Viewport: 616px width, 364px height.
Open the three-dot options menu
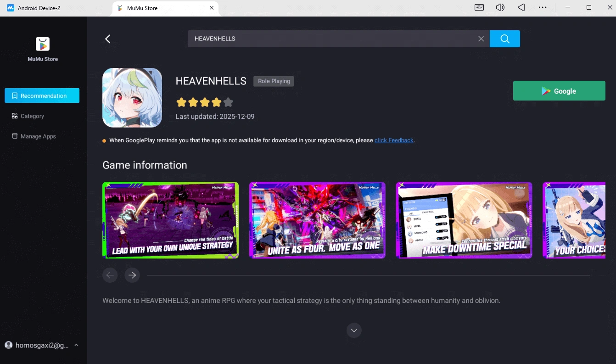pos(543,7)
